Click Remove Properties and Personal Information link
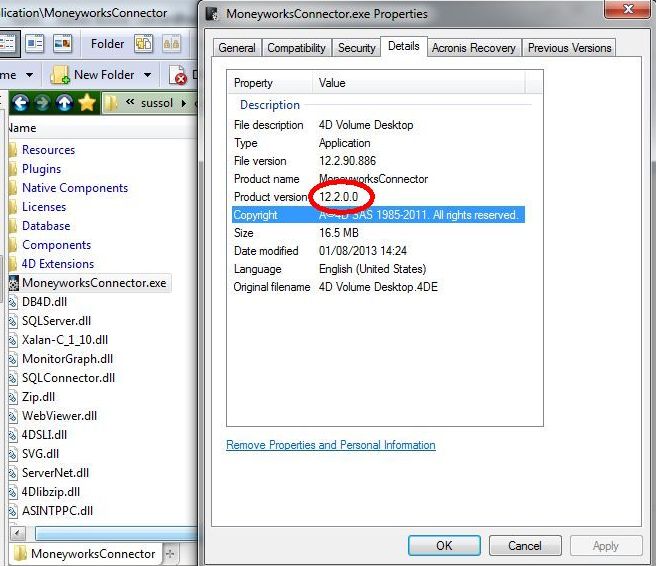The image size is (656, 566). [331, 445]
